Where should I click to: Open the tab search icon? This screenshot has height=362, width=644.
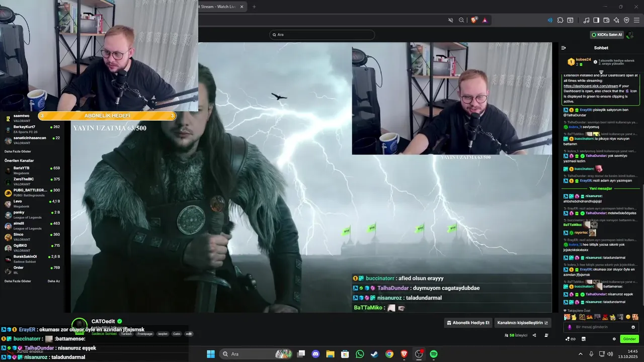pyautogui.click(x=570, y=20)
